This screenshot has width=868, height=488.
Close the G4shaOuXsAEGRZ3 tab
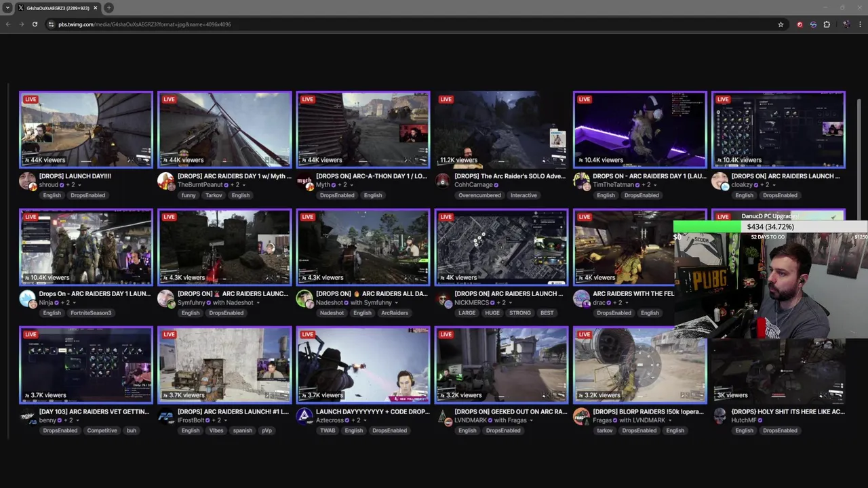pyautogui.click(x=95, y=8)
